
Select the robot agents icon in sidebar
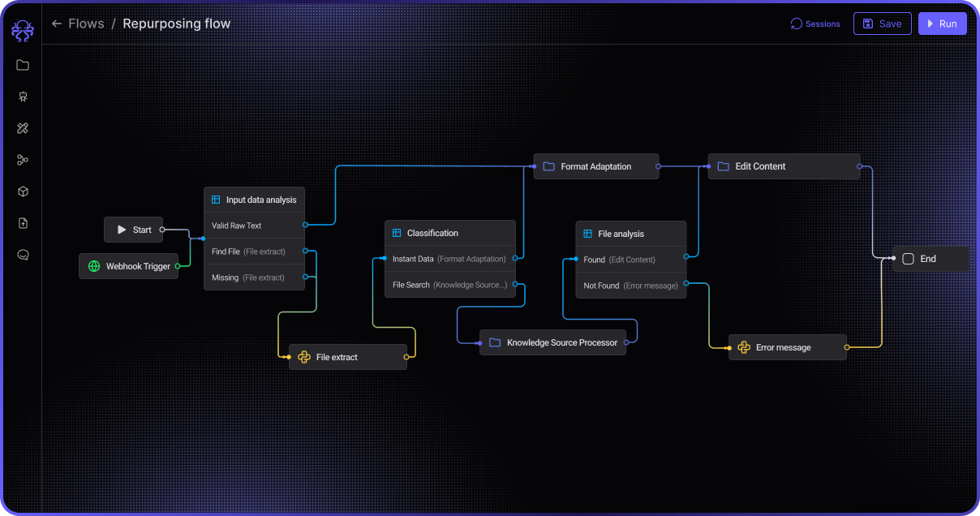point(23,97)
